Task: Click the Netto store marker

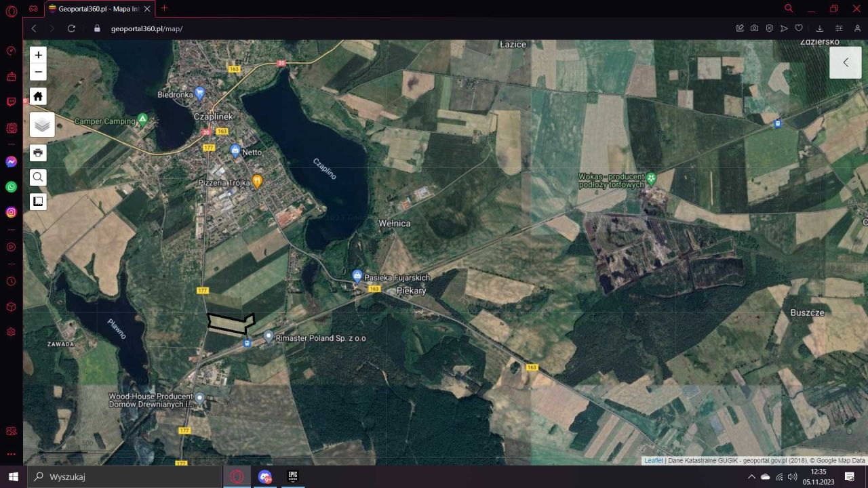Action: (235, 150)
